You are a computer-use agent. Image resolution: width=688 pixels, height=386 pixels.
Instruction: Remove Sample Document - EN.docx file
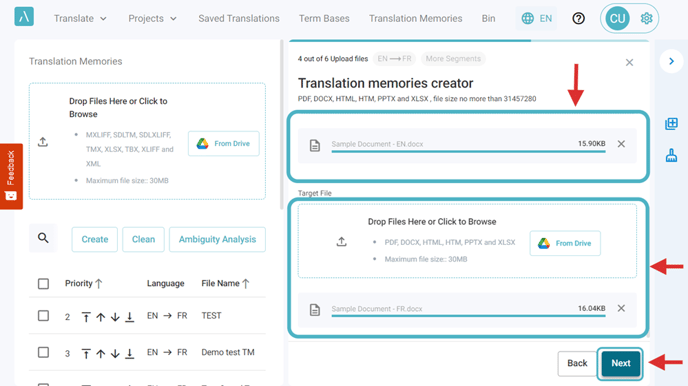coord(621,144)
